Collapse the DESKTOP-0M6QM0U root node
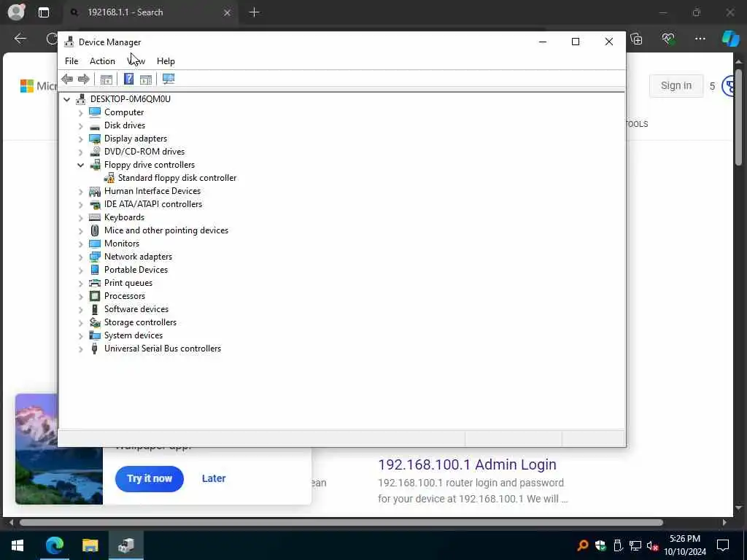Image resolution: width=747 pixels, height=560 pixels. 66,99
